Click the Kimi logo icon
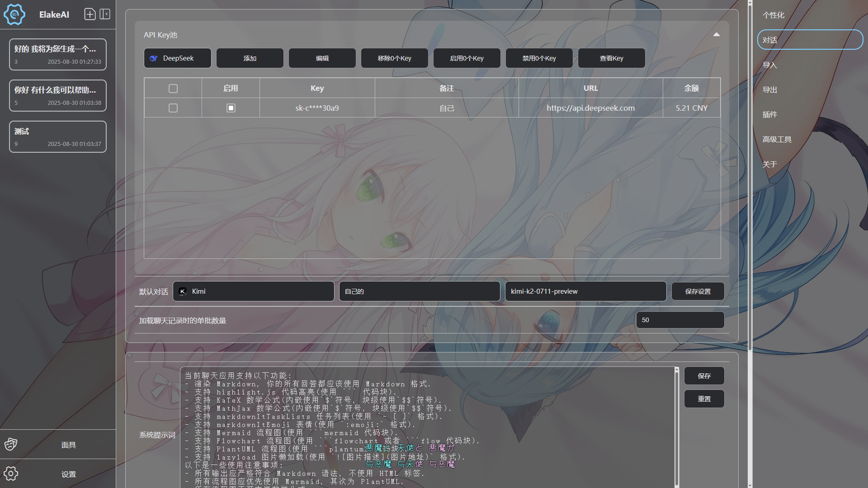The height and width of the screenshot is (488, 868). coord(183,291)
